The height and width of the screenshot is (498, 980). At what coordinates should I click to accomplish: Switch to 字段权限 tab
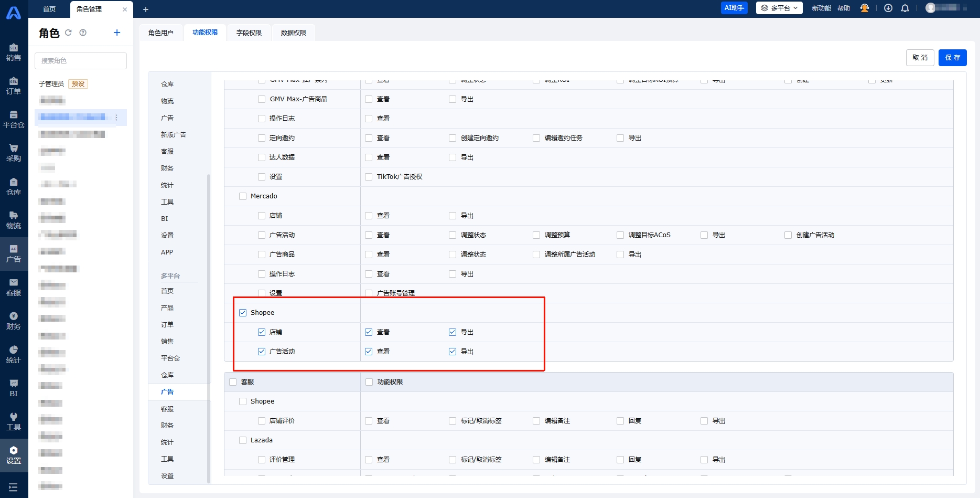[x=249, y=33]
